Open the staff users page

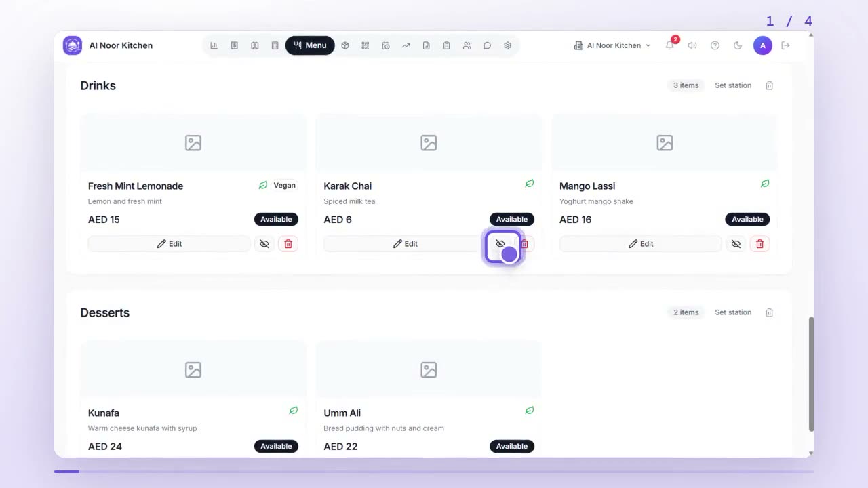[x=467, y=45]
